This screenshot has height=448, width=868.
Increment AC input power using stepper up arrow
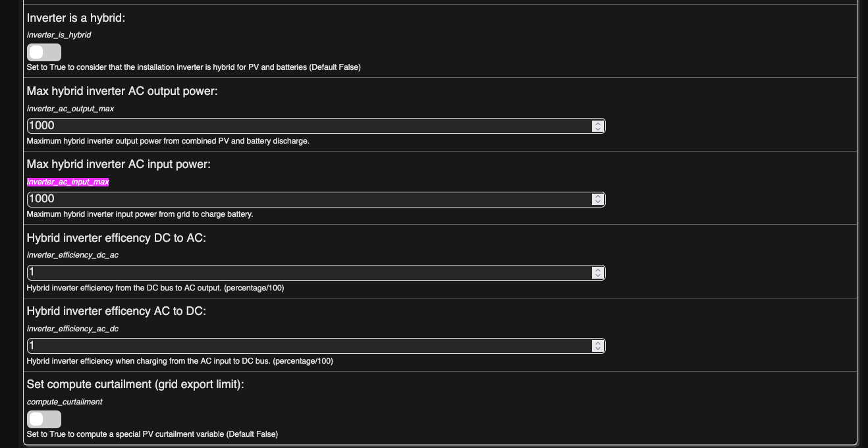coord(597,196)
